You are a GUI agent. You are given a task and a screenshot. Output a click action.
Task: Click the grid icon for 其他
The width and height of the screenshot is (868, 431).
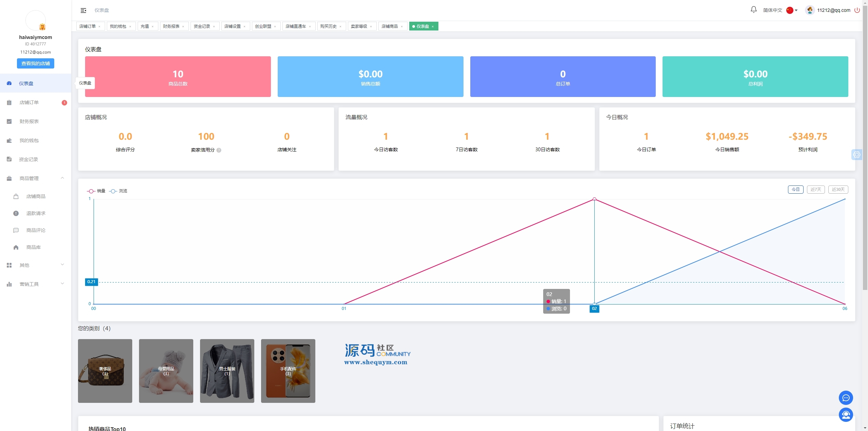(x=9, y=265)
